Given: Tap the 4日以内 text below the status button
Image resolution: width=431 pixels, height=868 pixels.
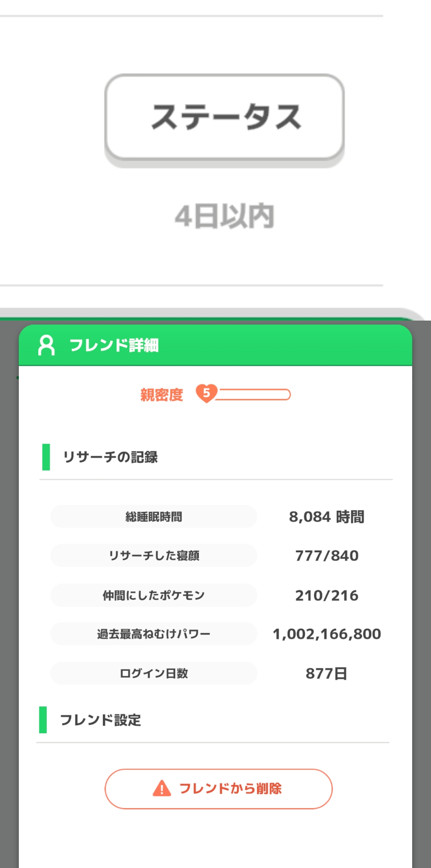Looking at the screenshot, I should (x=224, y=217).
